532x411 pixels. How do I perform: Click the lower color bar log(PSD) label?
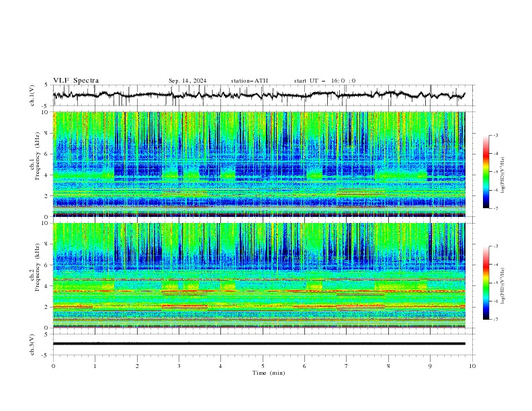pyautogui.click(x=502, y=286)
